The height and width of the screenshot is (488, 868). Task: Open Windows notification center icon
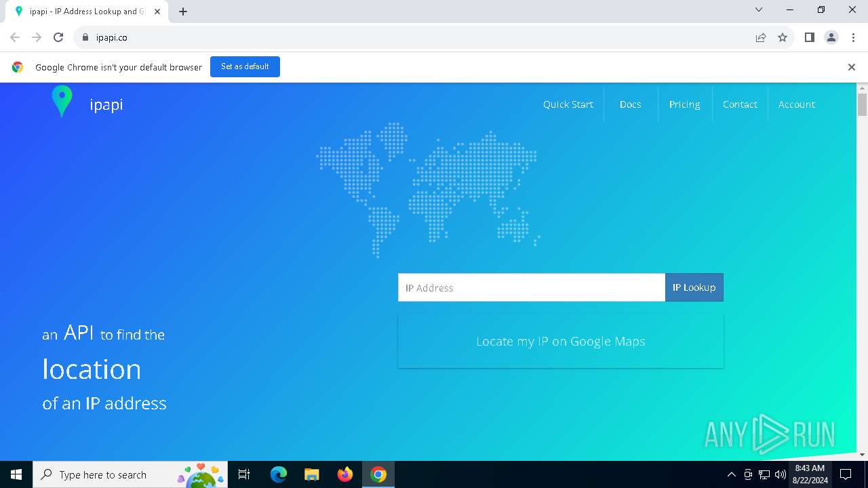846,474
